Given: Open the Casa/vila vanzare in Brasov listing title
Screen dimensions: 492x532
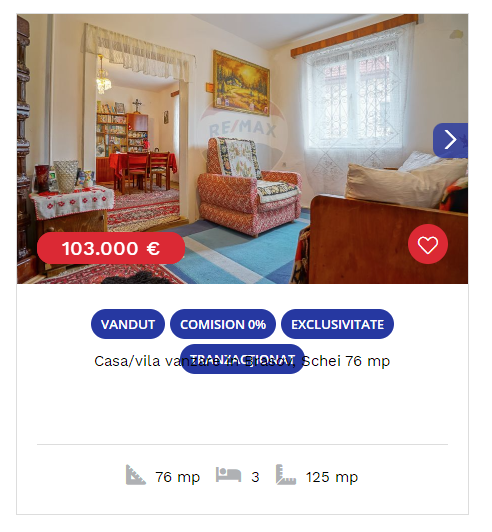Looking at the screenshot, I should [242, 361].
